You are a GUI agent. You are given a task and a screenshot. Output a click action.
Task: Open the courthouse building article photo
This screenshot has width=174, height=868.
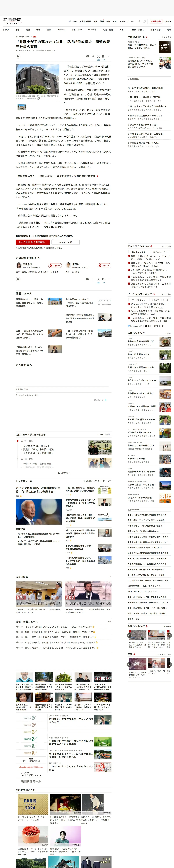coord(38,79)
